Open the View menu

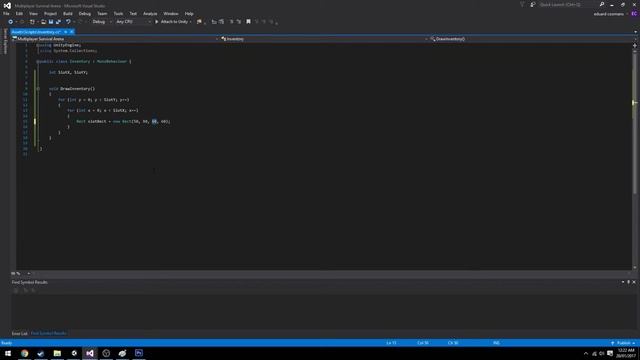33,14
